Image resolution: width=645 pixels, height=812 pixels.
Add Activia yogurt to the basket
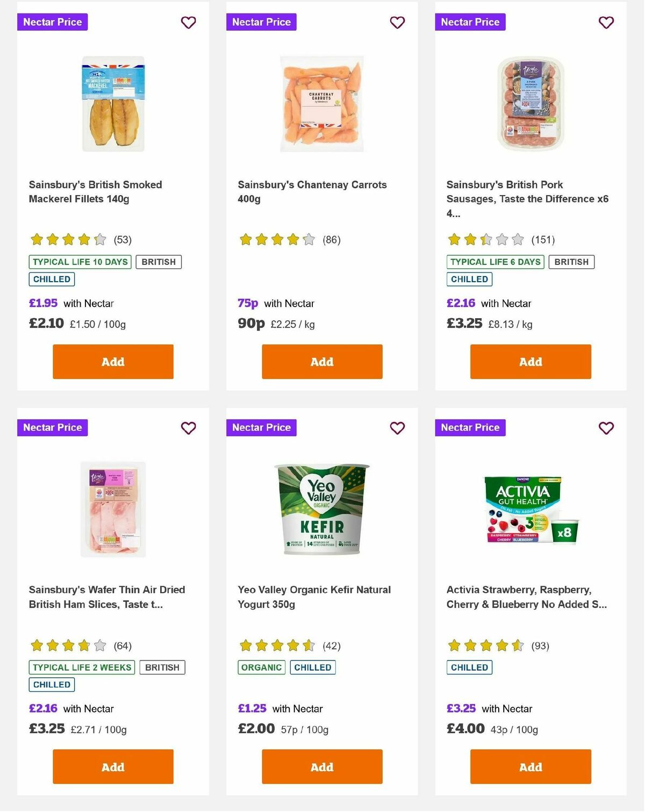(x=530, y=767)
